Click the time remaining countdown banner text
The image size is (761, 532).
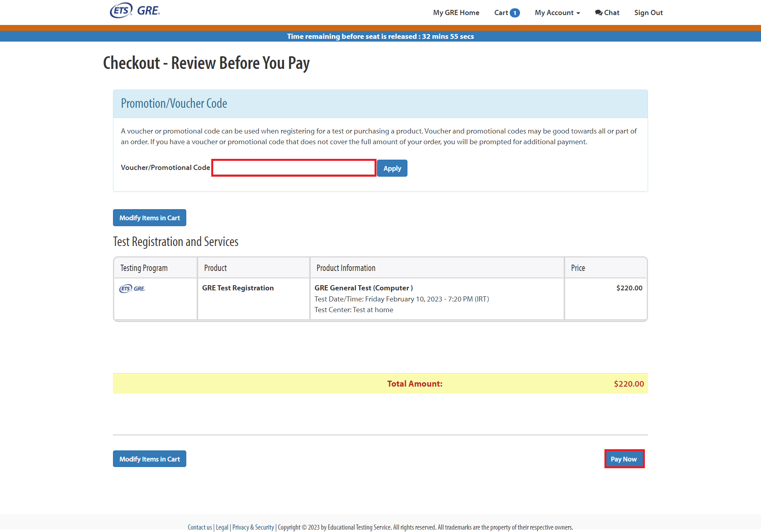pos(380,36)
